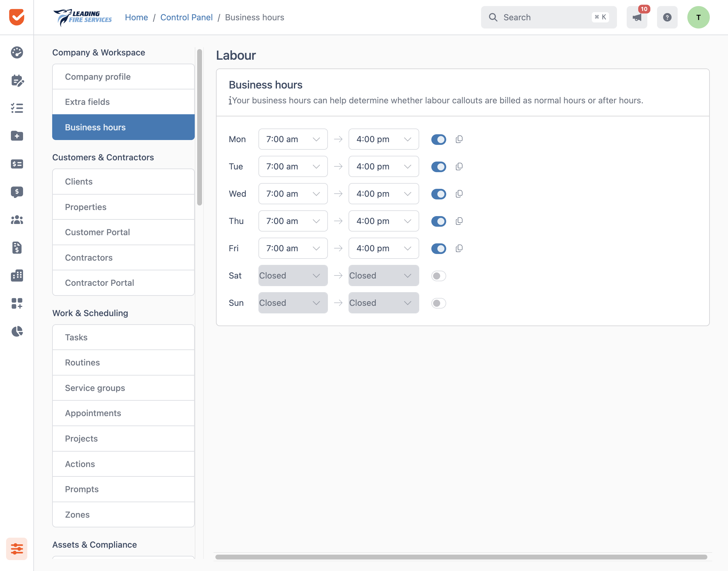Open Prompts settings link
Screen dimensions: 728x571
123,489
